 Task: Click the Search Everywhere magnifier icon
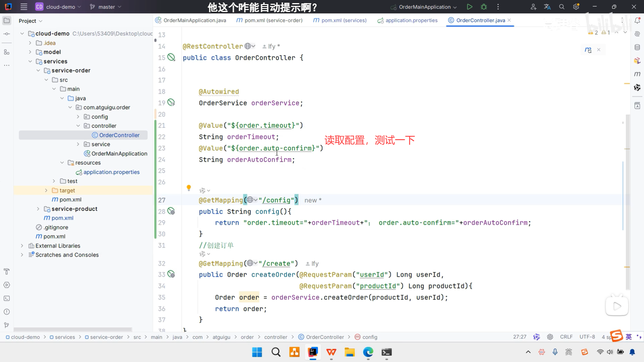[562, 7]
